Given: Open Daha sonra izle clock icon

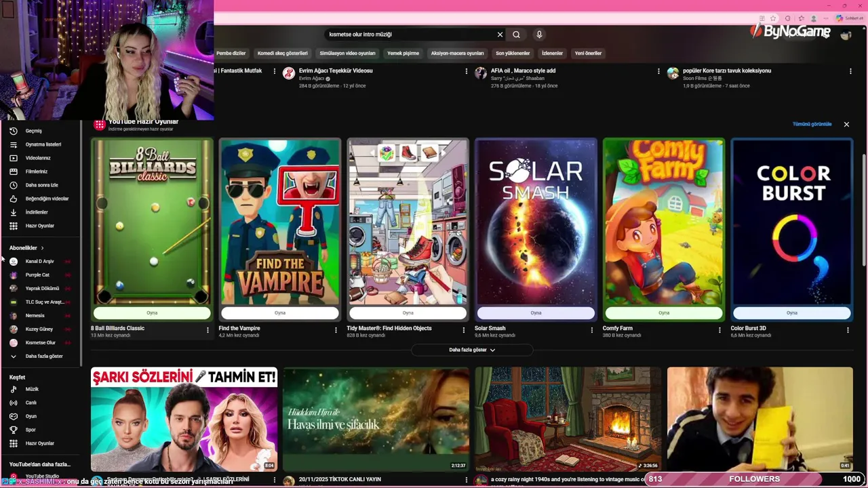Looking at the screenshot, I should pos(13,185).
